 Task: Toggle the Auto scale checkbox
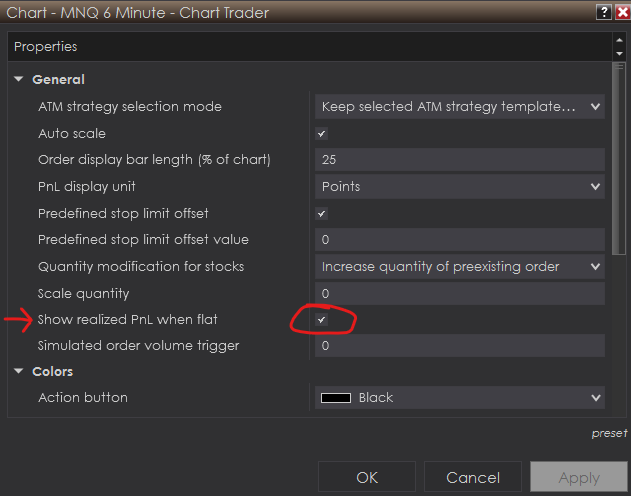pyautogui.click(x=322, y=133)
